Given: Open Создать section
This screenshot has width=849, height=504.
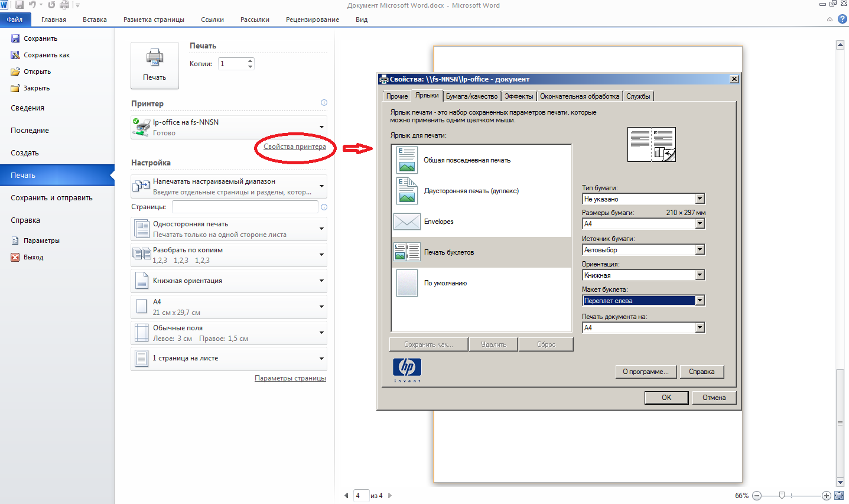Looking at the screenshot, I should click(57, 153).
